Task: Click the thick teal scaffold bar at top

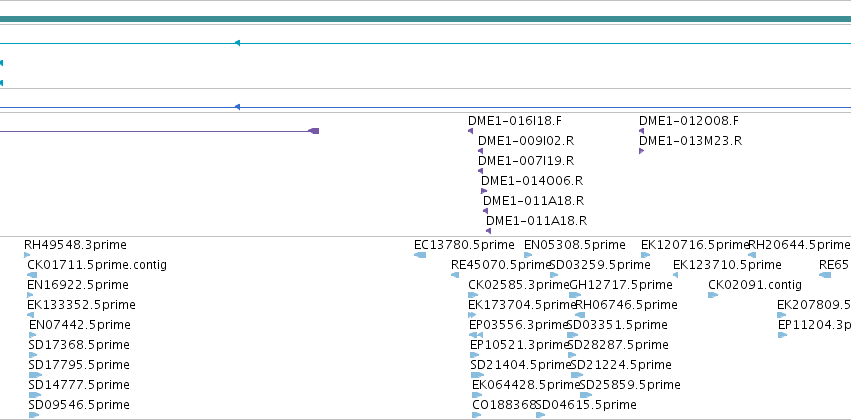Action: (x=426, y=20)
